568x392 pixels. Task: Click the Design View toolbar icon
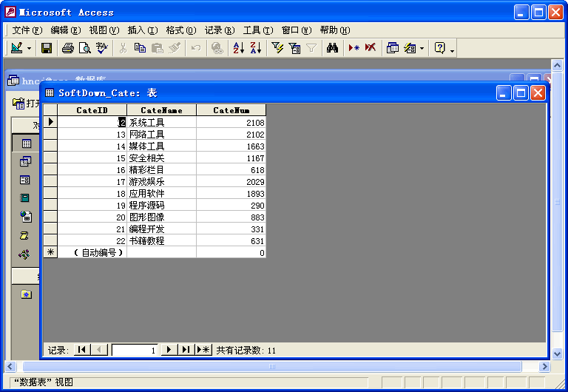click(x=17, y=48)
